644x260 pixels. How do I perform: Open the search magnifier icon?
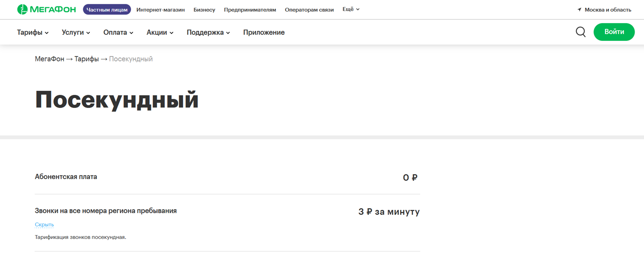(580, 32)
